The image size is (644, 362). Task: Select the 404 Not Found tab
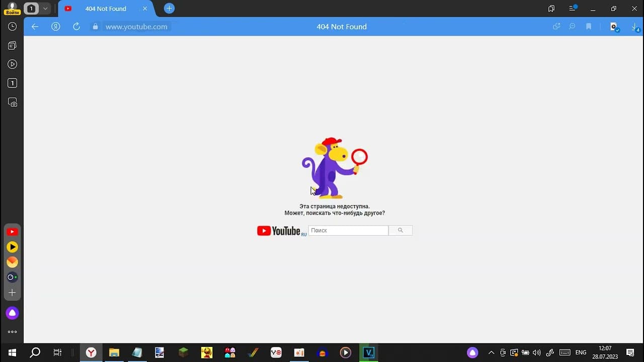[106, 9]
